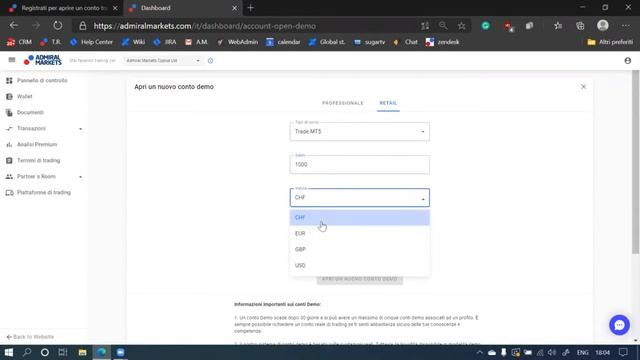The width and height of the screenshot is (640, 360).
Task: Open the Help Center bookmark
Action: [91, 42]
